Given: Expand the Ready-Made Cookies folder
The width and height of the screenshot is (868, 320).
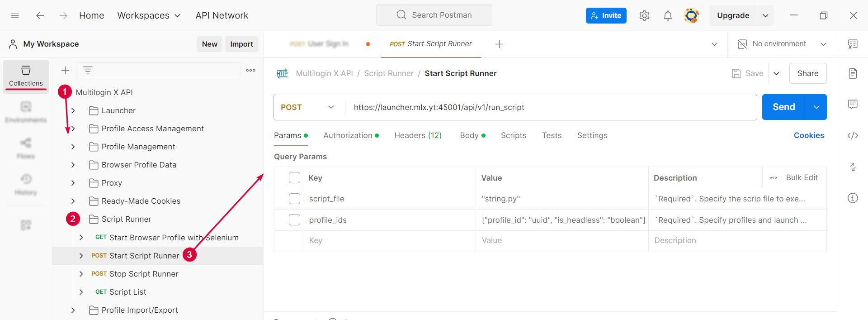Looking at the screenshot, I should [x=73, y=201].
